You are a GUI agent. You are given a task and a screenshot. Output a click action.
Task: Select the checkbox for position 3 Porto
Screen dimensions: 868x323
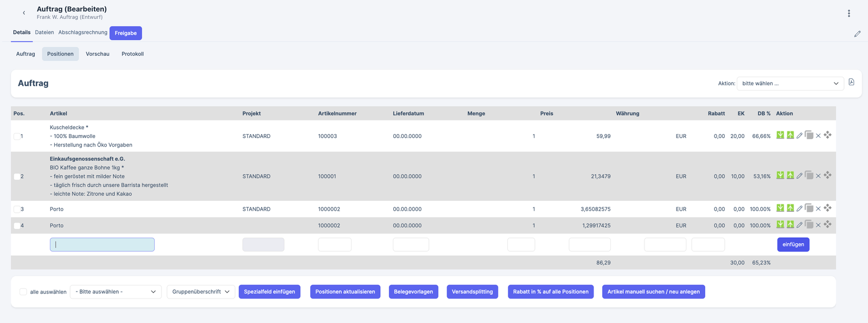pos(17,210)
